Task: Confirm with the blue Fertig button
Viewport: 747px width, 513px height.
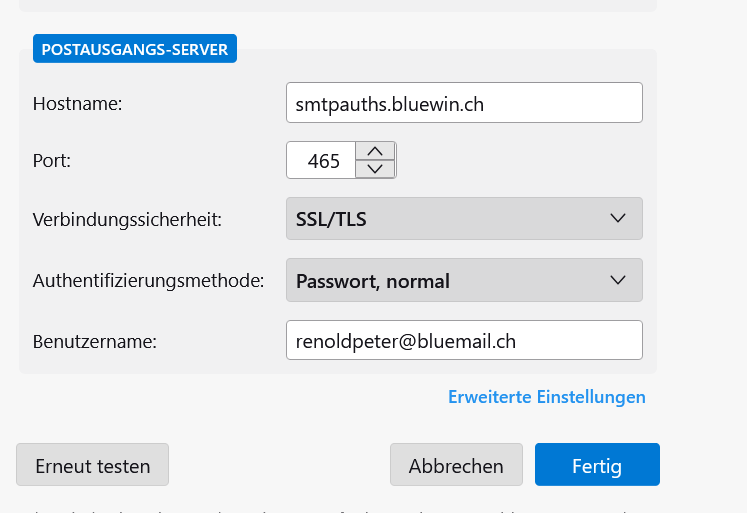Action: pos(597,465)
